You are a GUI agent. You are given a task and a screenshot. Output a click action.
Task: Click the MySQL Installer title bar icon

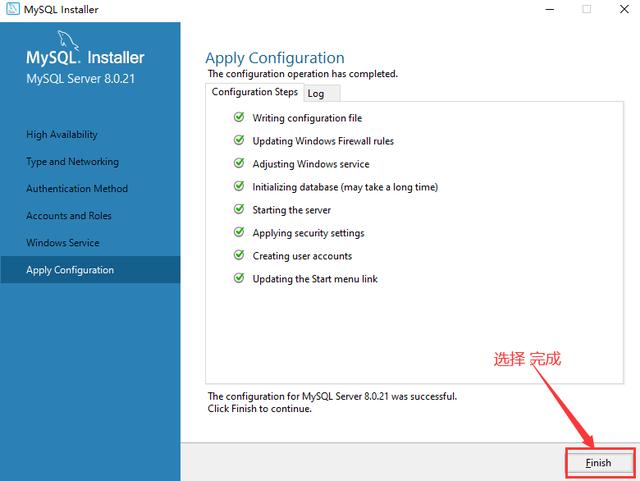13,9
